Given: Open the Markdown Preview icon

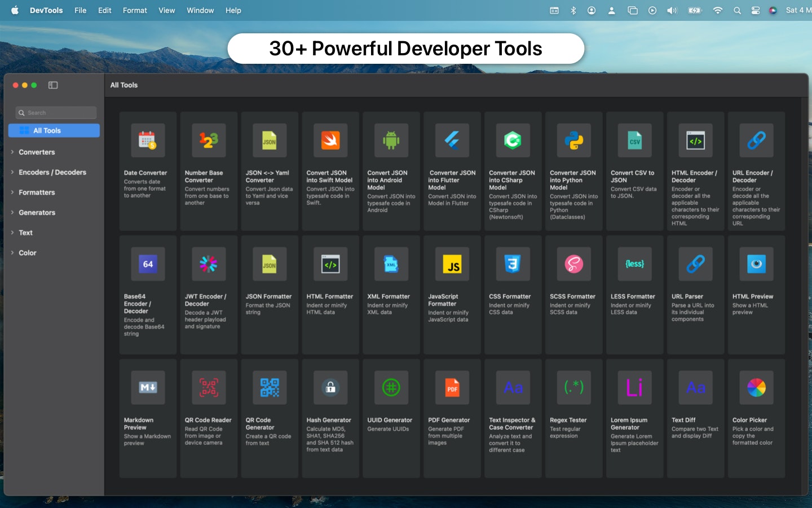Looking at the screenshot, I should pos(148,387).
